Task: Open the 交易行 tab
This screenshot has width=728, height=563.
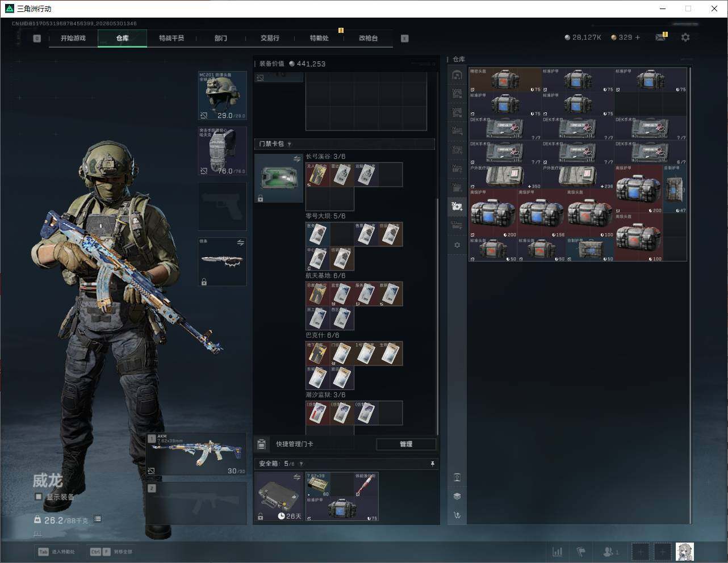Action: coord(270,38)
